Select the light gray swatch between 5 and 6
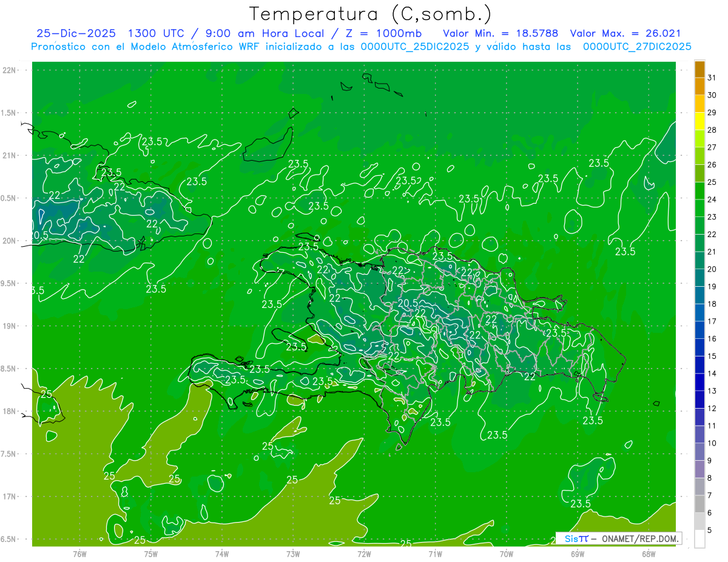 [x=699, y=521]
